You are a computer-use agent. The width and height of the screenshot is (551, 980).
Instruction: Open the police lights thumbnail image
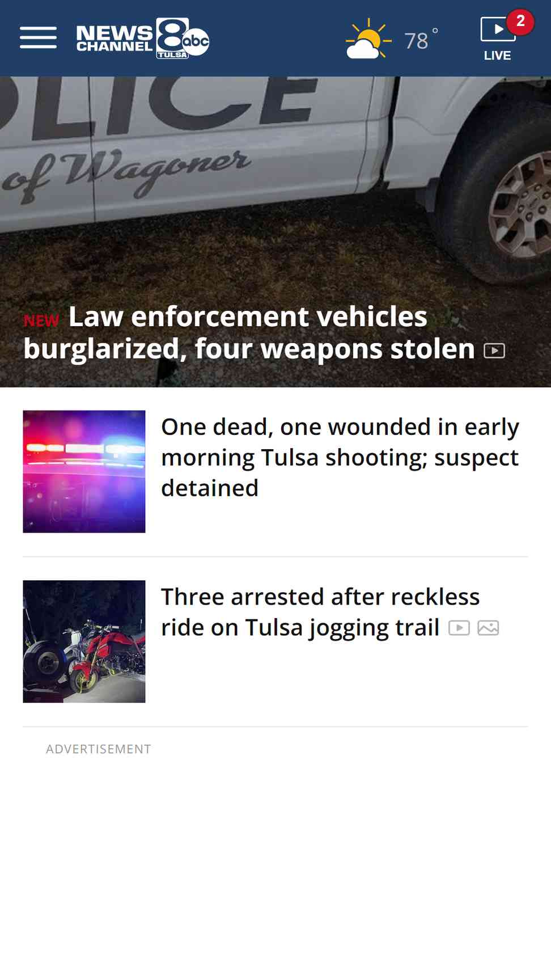(84, 471)
